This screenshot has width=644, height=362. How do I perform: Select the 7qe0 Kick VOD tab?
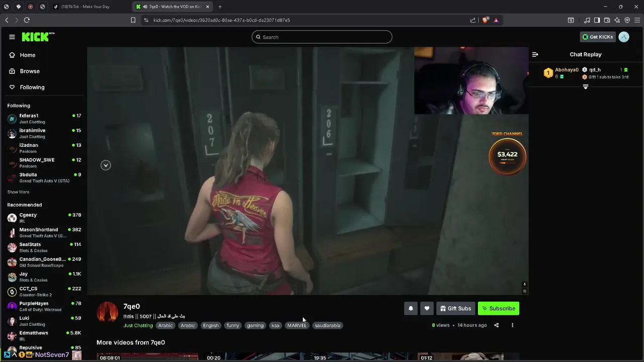[x=174, y=7]
